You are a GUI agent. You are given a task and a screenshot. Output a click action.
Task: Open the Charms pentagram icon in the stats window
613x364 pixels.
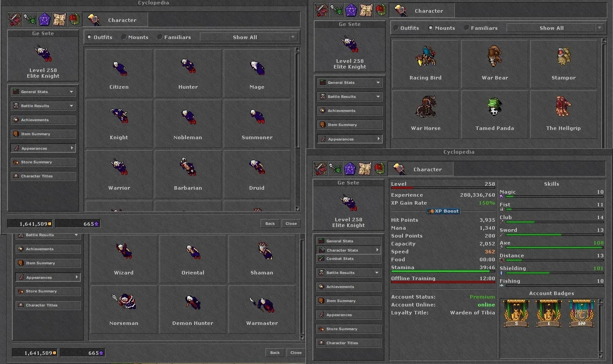click(x=350, y=169)
